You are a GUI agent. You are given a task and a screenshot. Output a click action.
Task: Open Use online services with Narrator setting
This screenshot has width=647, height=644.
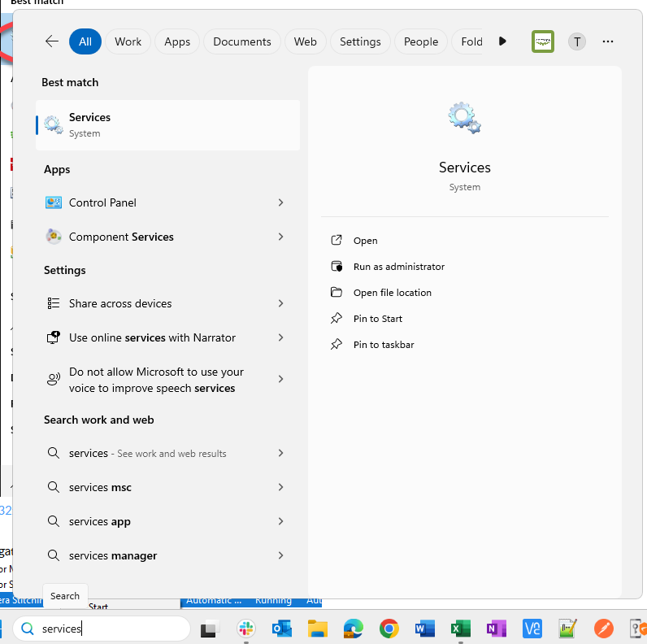point(152,337)
